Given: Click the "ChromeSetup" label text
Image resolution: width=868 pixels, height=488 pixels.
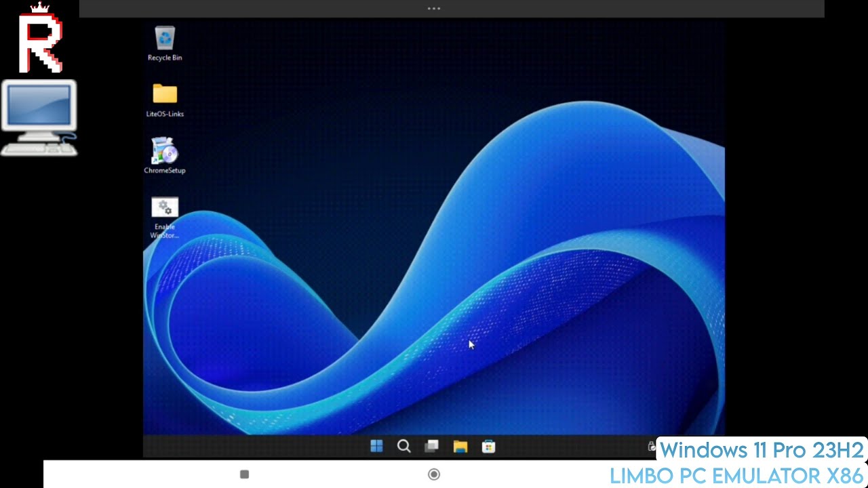Looking at the screenshot, I should pyautogui.click(x=165, y=170).
